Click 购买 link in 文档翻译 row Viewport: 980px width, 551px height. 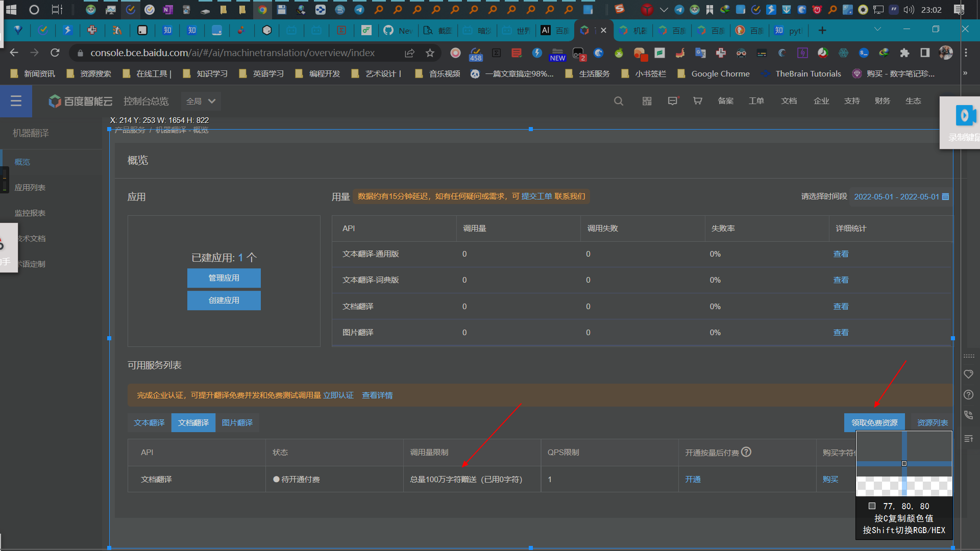[830, 479]
